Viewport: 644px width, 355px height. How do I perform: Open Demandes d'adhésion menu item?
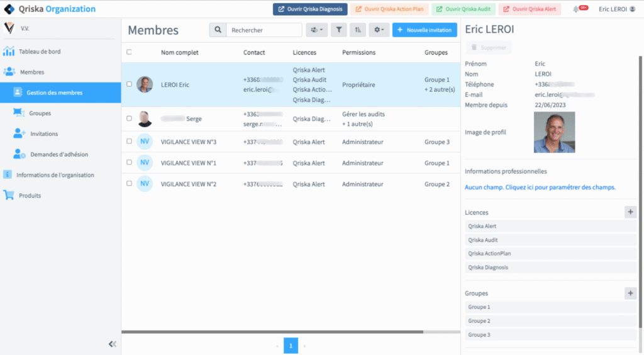pyautogui.click(x=59, y=154)
